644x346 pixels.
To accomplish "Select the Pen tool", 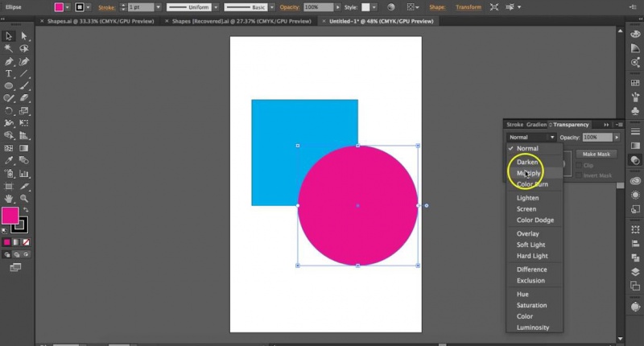I will click(9, 61).
